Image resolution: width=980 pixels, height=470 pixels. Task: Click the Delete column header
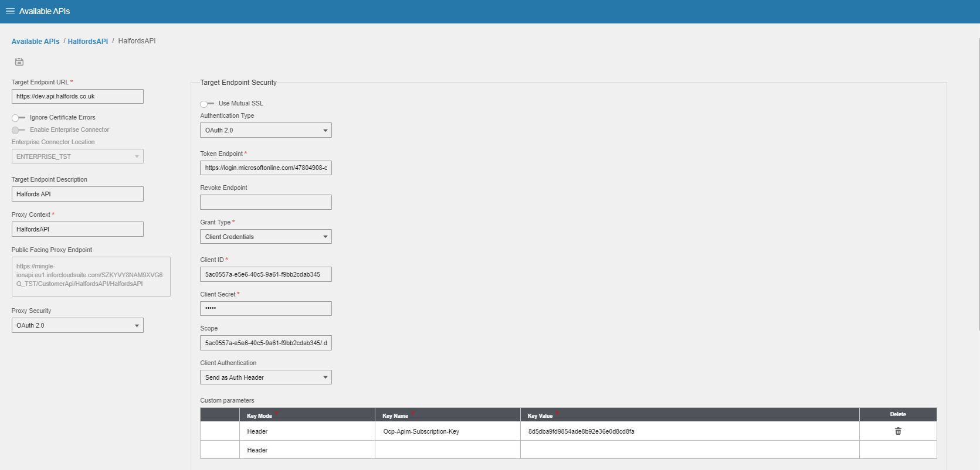click(x=898, y=414)
